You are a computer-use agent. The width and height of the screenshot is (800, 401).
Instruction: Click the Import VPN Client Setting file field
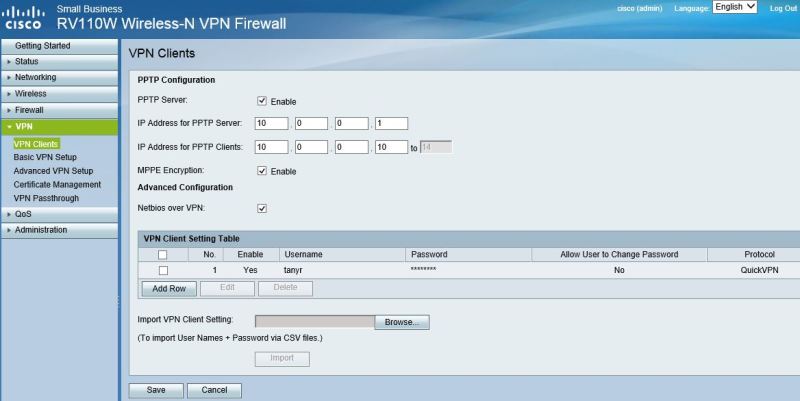[x=315, y=321]
